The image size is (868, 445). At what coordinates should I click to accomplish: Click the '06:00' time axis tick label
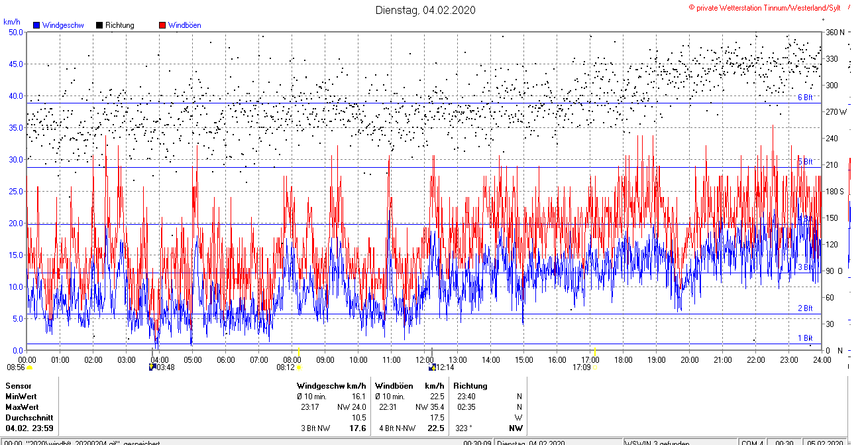click(x=226, y=359)
